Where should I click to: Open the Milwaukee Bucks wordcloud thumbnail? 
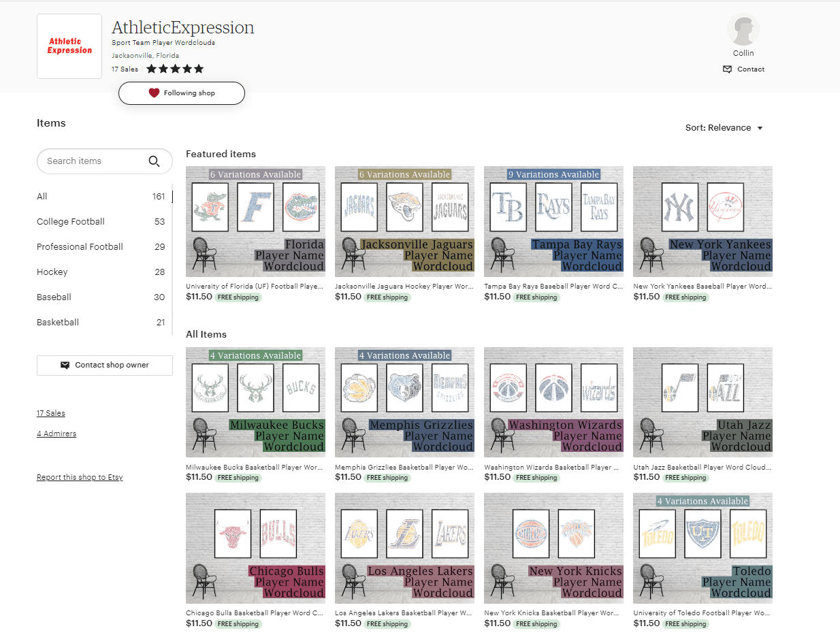pos(255,402)
